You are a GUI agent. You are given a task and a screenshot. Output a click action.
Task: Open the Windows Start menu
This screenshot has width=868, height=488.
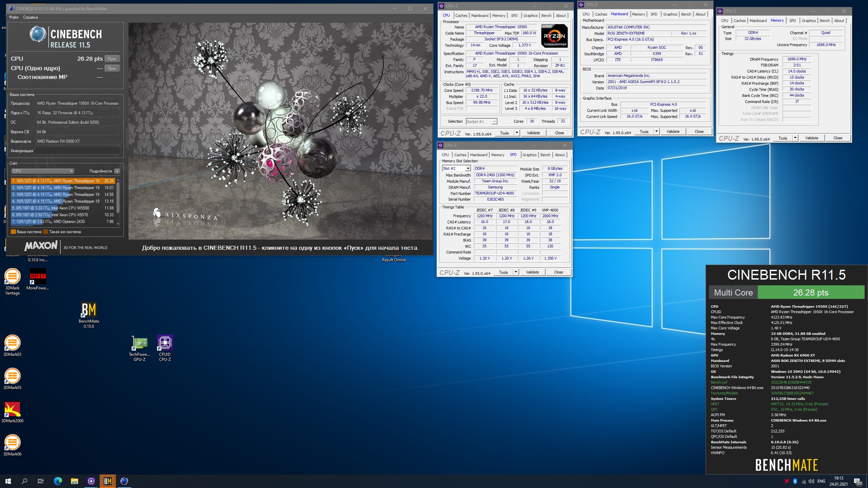click(8, 481)
